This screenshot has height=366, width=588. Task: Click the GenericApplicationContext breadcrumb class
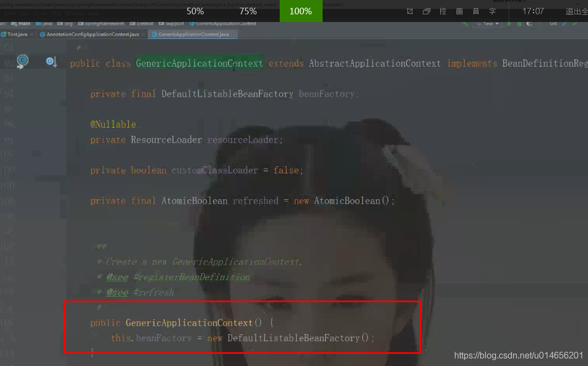[223, 24]
